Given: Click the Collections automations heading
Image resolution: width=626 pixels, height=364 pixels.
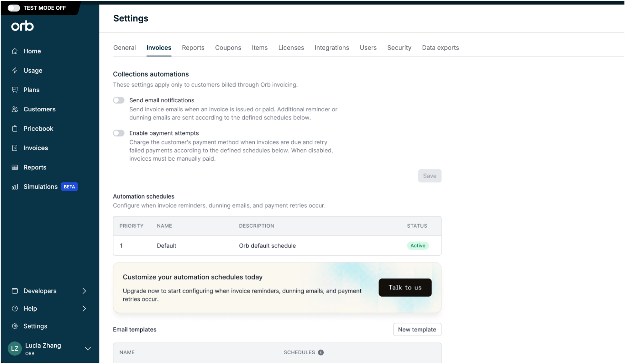Looking at the screenshot, I should pyautogui.click(x=151, y=74).
